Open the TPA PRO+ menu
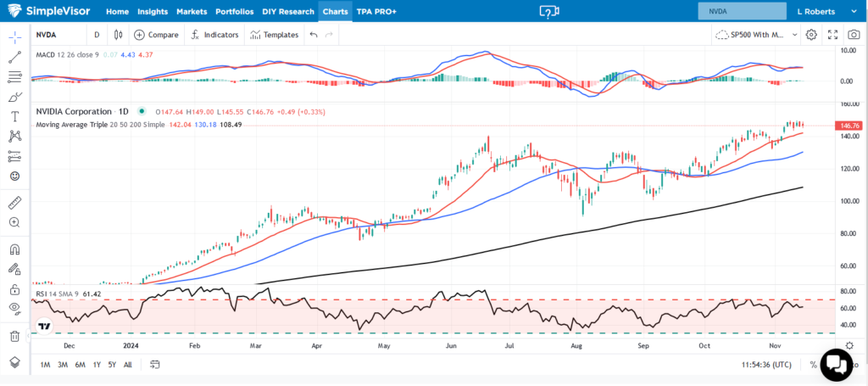868x386 pixels. (376, 11)
